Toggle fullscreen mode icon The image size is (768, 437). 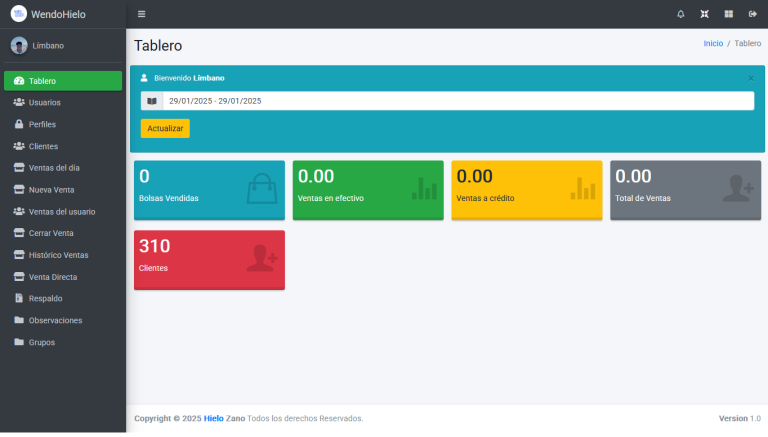coord(704,14)
